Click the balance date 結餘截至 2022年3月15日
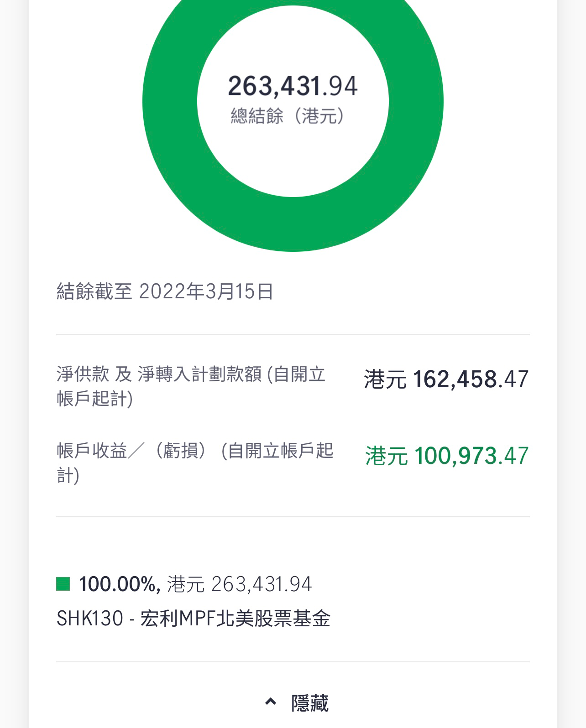 165,291
